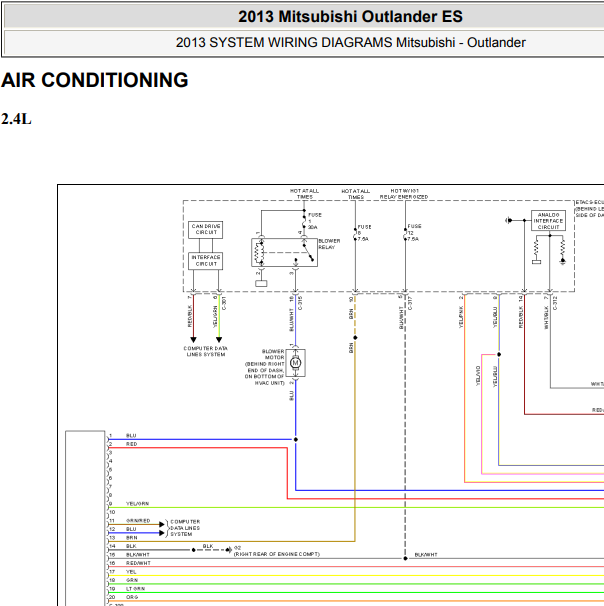The image size is (604, 606).
Task: Click "COMPUTER DATA LINES SYSTEM" under the arrowheads
Action: [206, 351]
